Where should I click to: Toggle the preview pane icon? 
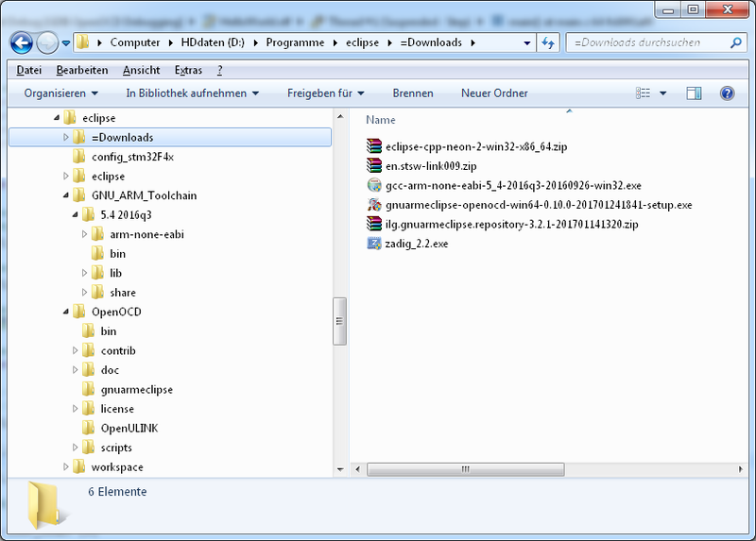[x=694, y=93]
